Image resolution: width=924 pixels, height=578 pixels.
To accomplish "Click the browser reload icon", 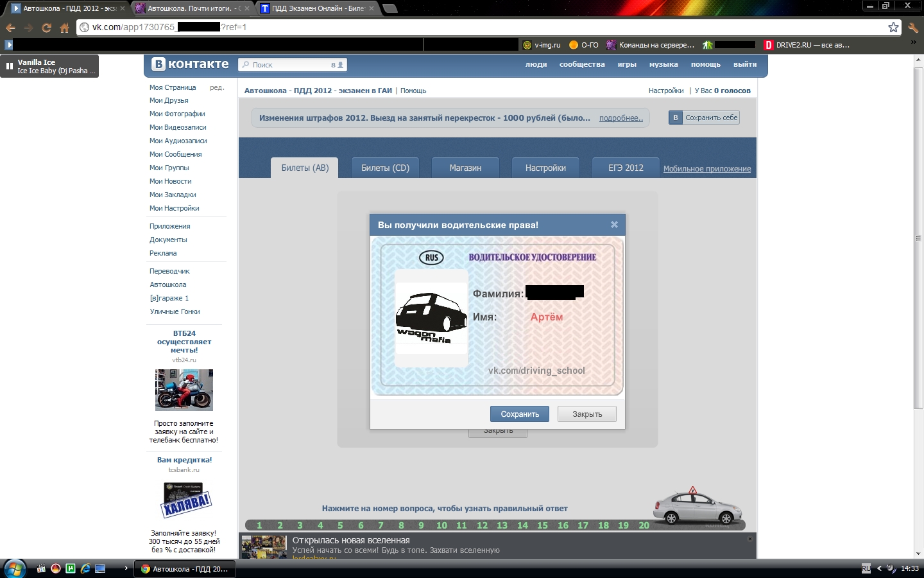I will tap(46, 28).
